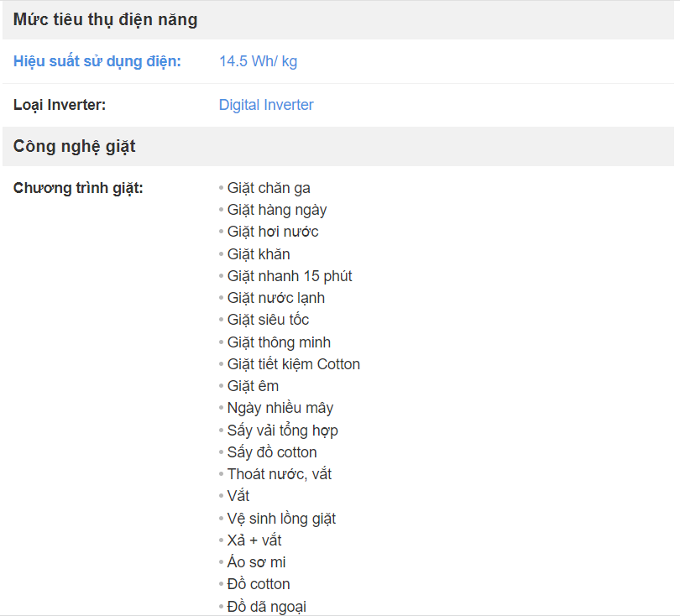This screenshot has height=616, width=680.
Task: Select 'Giặt thông minh' program
Action: point(279,342)
